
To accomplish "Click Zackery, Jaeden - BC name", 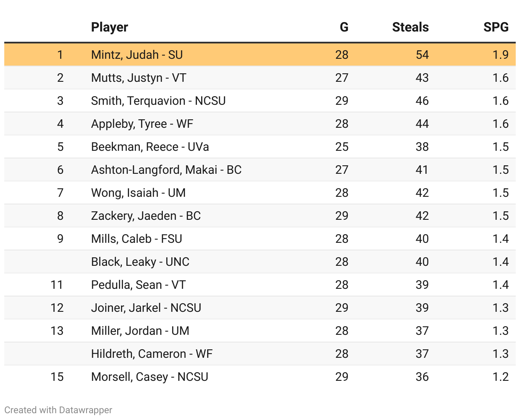I will pyautogui.click(x=145, y=216).
